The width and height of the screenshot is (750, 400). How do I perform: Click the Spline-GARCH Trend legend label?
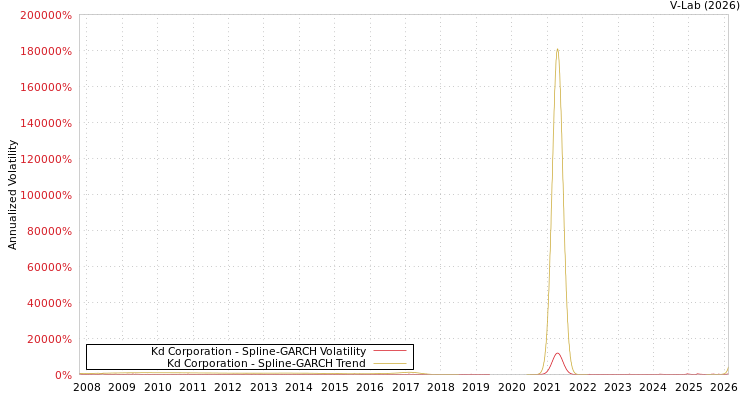(x=266, y=363)
